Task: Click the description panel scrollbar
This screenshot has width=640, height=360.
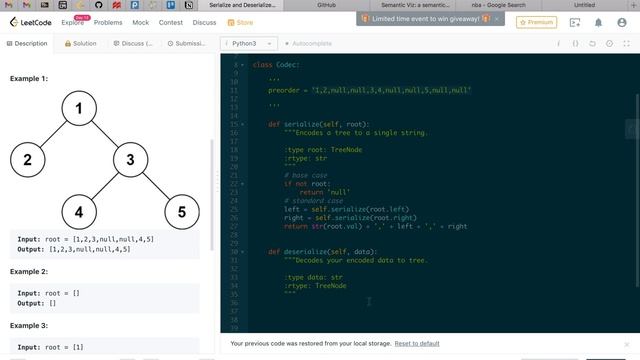Action: click(212, 195)
